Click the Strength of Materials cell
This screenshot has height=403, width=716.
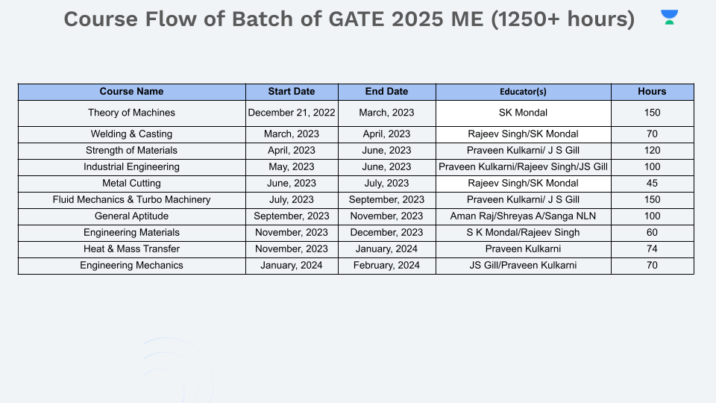(x=131, y=150)
